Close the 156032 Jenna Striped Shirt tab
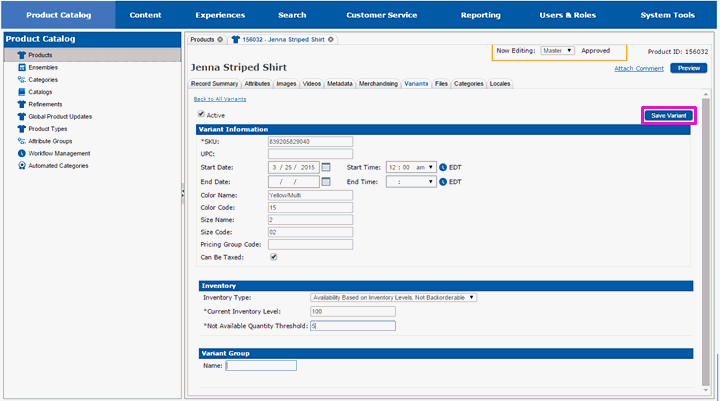 pyautogui.click(x=331, y=40)
